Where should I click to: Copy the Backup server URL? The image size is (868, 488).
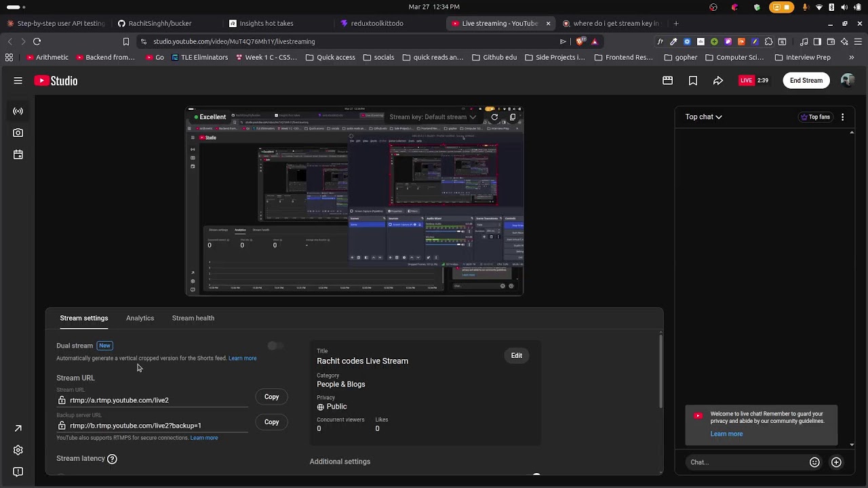point(271,422)
